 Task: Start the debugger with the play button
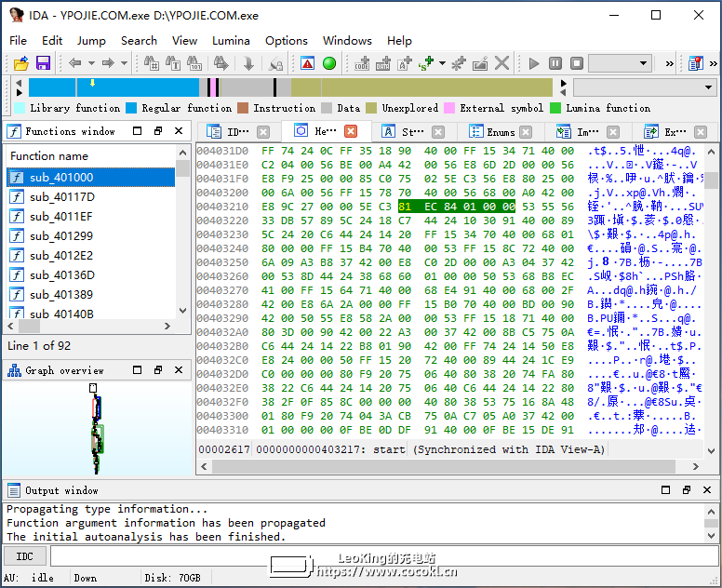click(x=534, y=63)
